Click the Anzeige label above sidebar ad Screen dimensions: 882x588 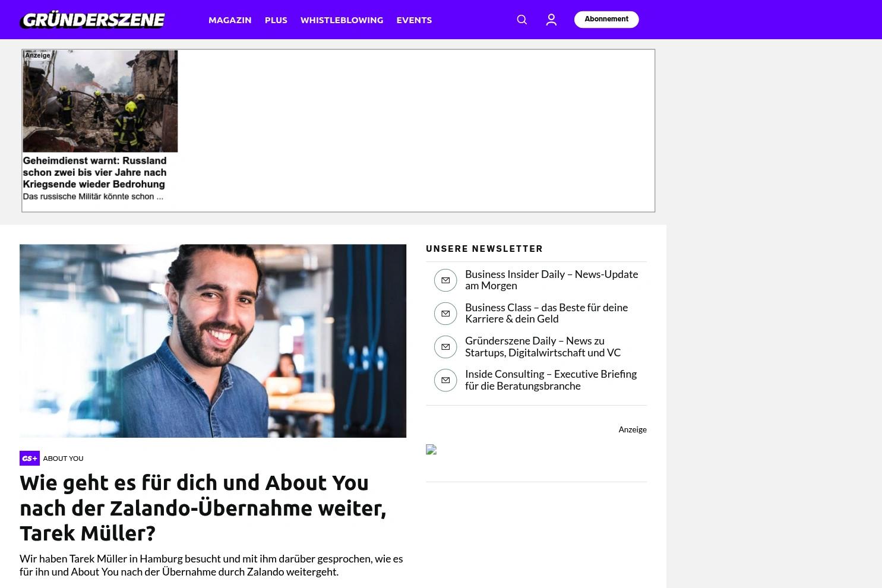click(x=633, y=429)
